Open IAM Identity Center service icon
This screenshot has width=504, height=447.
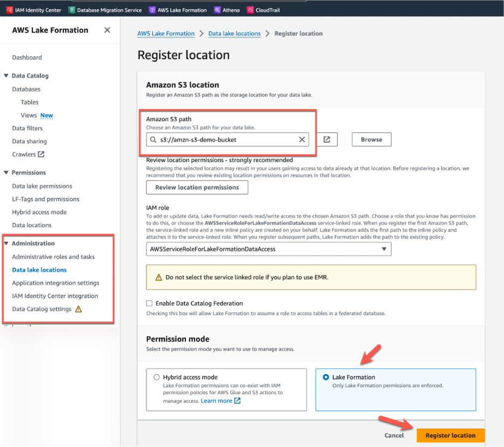click(x=9, y=10)
